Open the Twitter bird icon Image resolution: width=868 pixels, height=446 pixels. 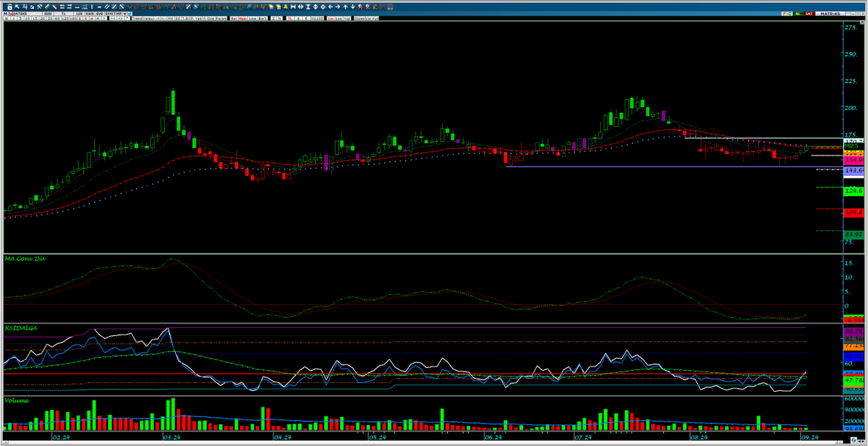(129, 14)
